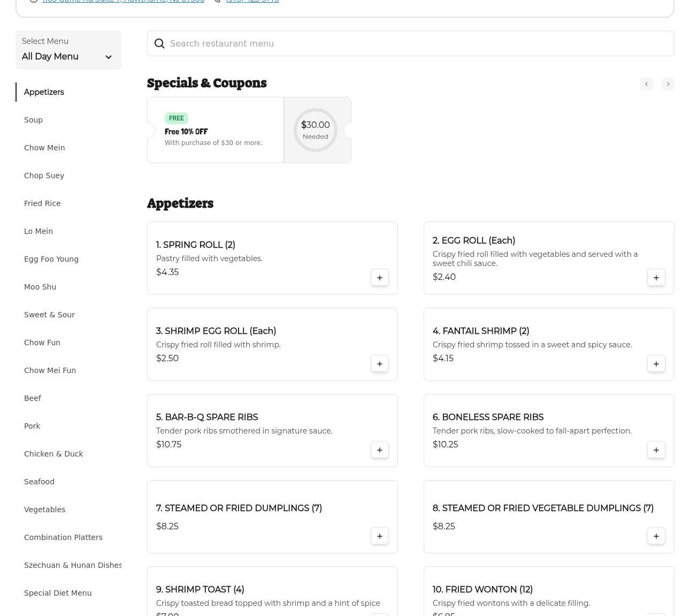
Task: Add Egg Roll using plus button
Action: point(656,278)
